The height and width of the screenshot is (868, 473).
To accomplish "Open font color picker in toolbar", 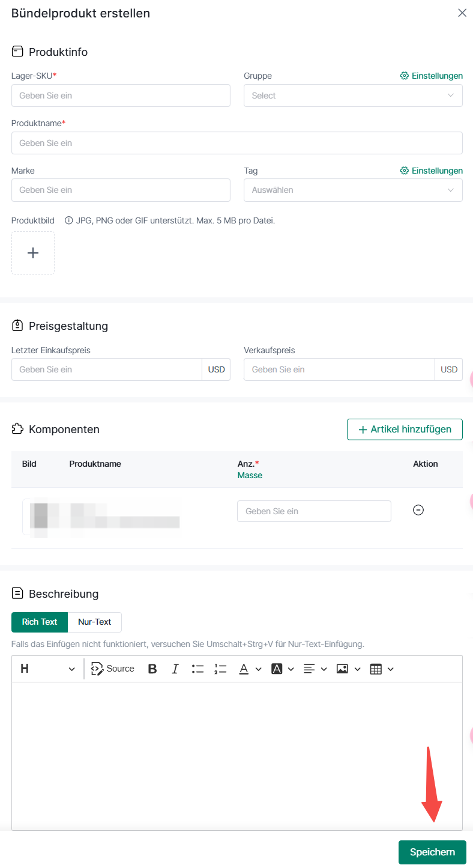I will (x=250, y=669).
